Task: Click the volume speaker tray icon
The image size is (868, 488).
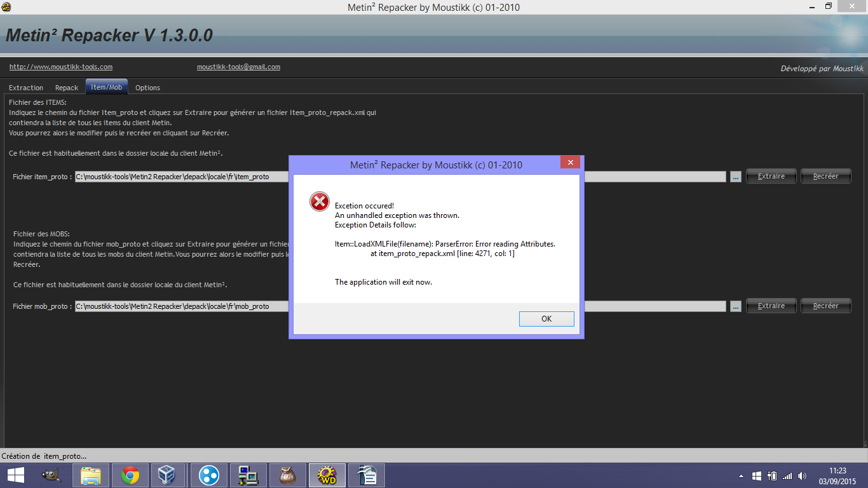Action: coord(803,476)
